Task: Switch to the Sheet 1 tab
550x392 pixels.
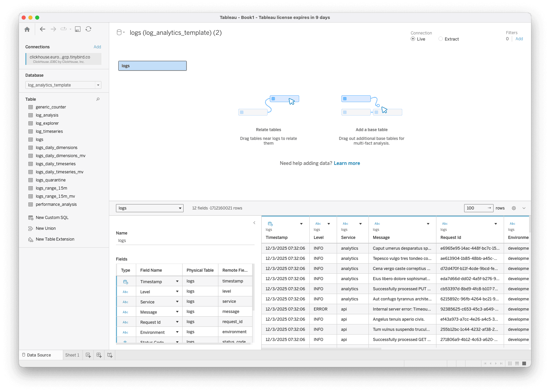Action: [72, 355]
